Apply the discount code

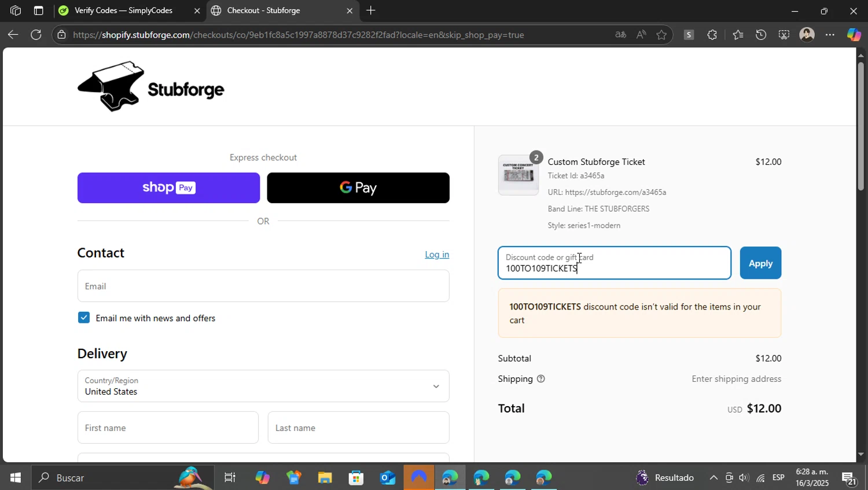[x=760, y=263]
